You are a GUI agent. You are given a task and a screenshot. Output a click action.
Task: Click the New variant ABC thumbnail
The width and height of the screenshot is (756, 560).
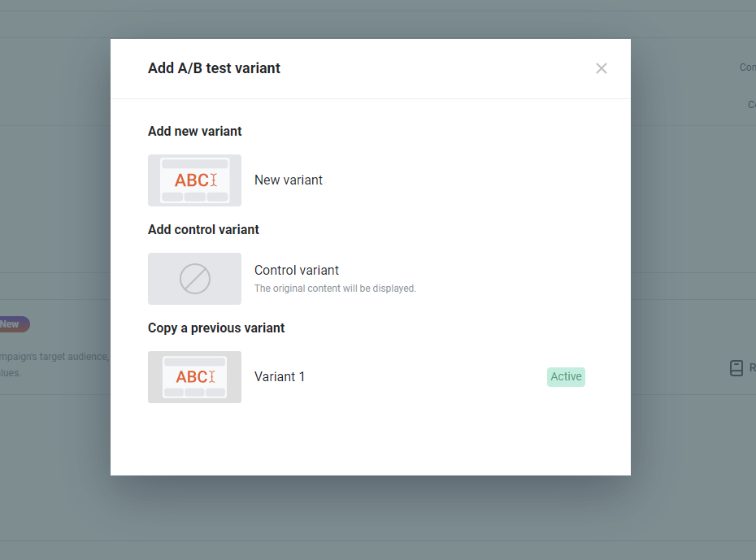[x=194, y=180]
